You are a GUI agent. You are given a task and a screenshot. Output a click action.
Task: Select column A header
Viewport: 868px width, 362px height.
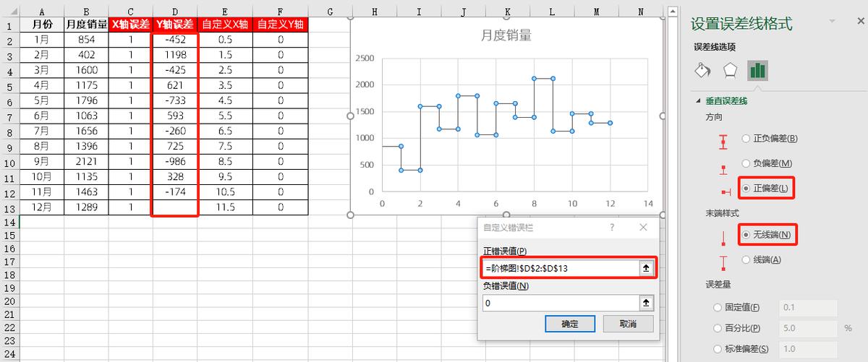[x=41, y=12]
